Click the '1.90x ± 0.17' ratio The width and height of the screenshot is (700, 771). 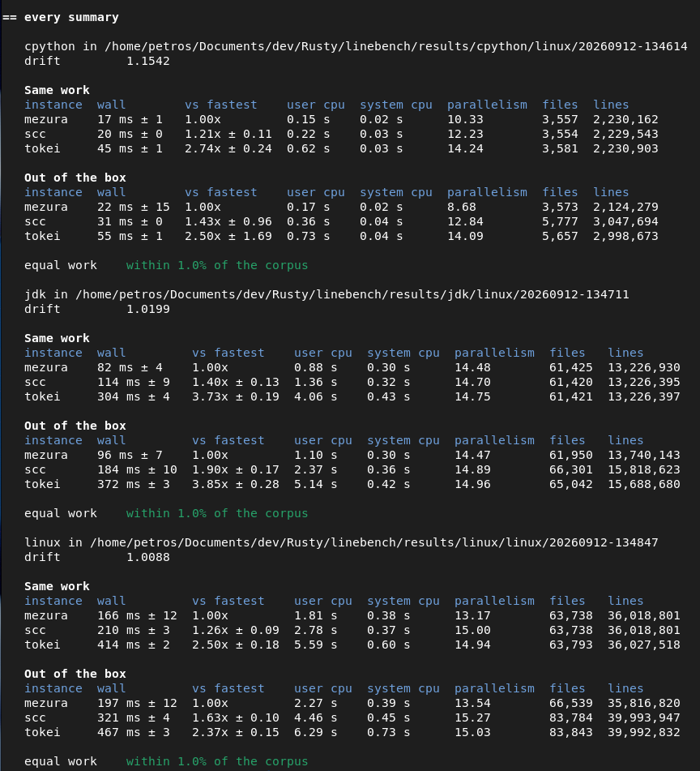[x=235, y=469]
